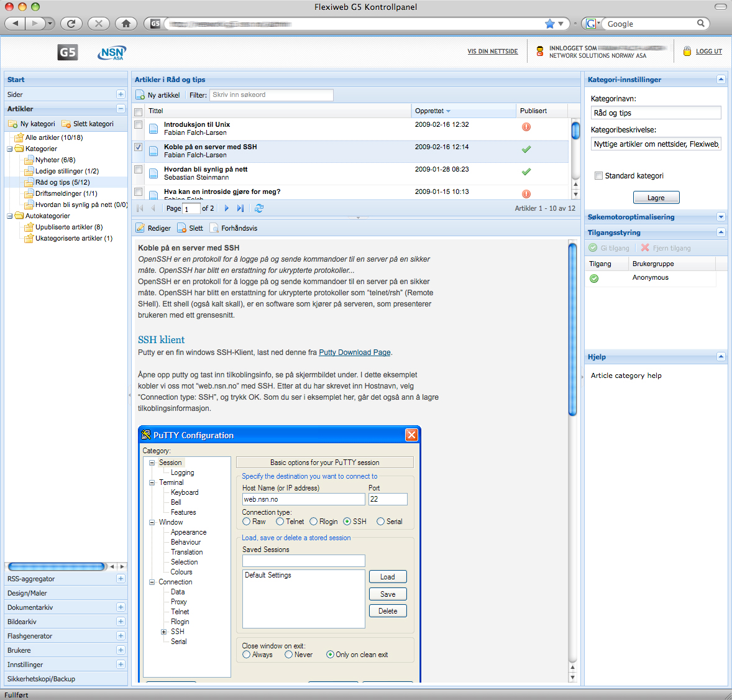Collapse the Kategorier tree node
Screen dimensions: 732x700
[x=10, y=149]
